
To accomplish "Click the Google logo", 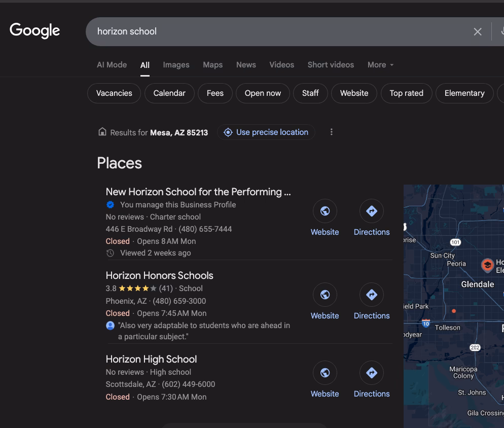I will 34,31.
